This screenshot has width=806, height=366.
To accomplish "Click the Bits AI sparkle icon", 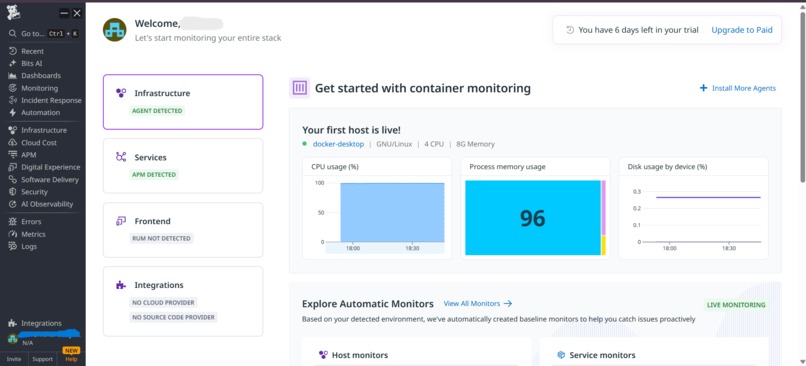I will 13,63.
